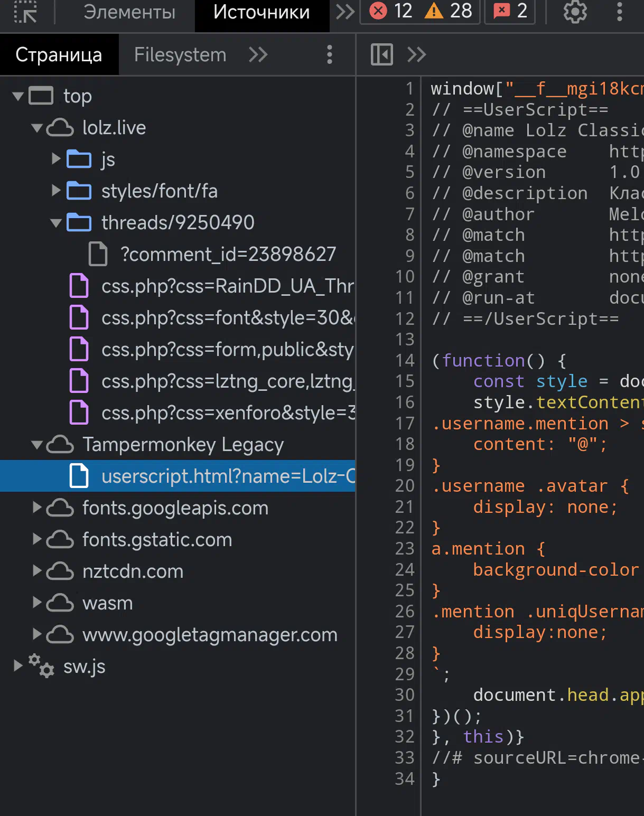Expand the js folder
This screenshot has height=816, width=644.
tap(56, 159)
